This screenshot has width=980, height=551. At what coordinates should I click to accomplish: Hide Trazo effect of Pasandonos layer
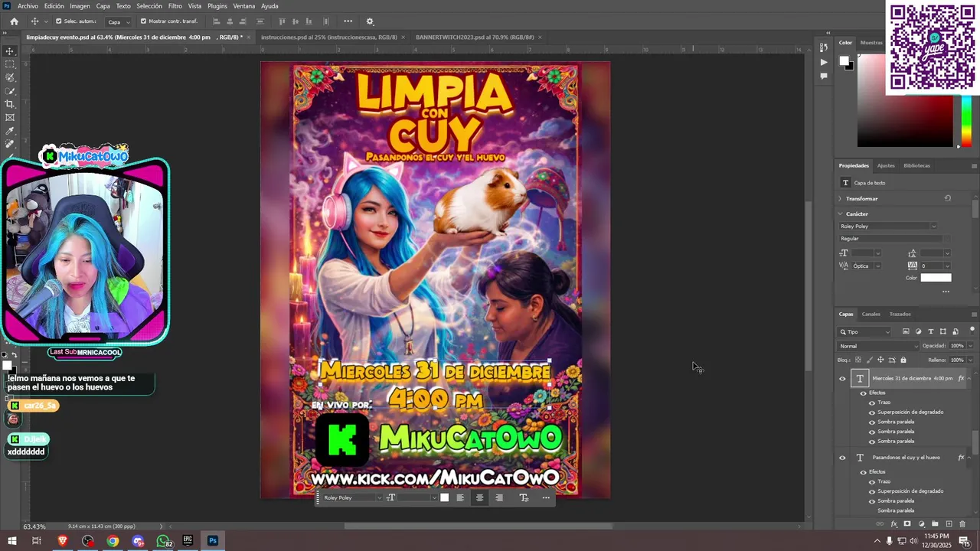click(x=871, y=482)
